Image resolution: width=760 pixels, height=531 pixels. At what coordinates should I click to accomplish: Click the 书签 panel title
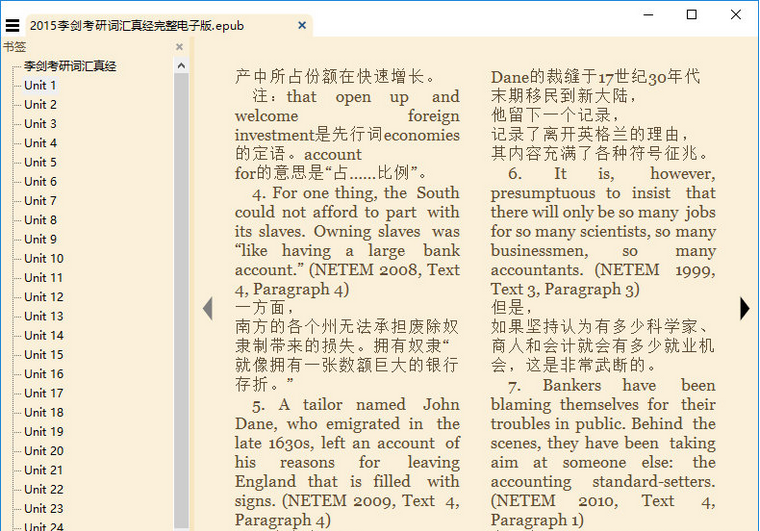15,47
